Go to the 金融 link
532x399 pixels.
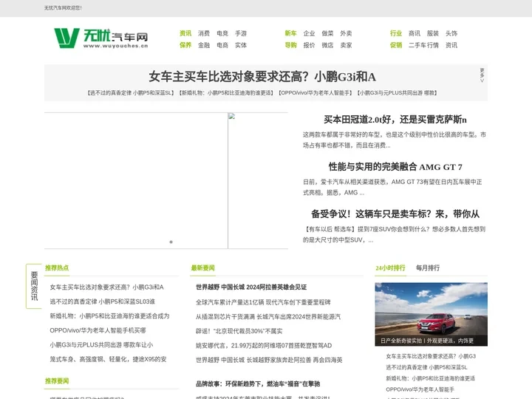tap(204, 45)
